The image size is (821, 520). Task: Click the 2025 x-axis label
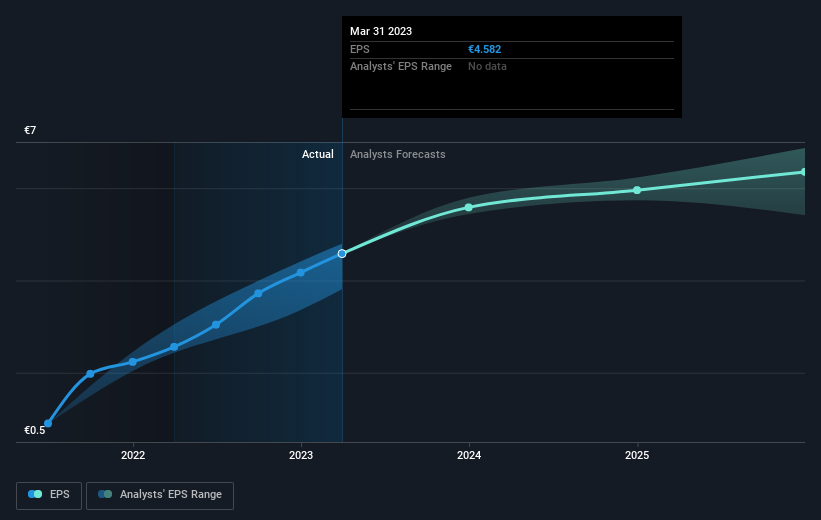coord(637,455)
